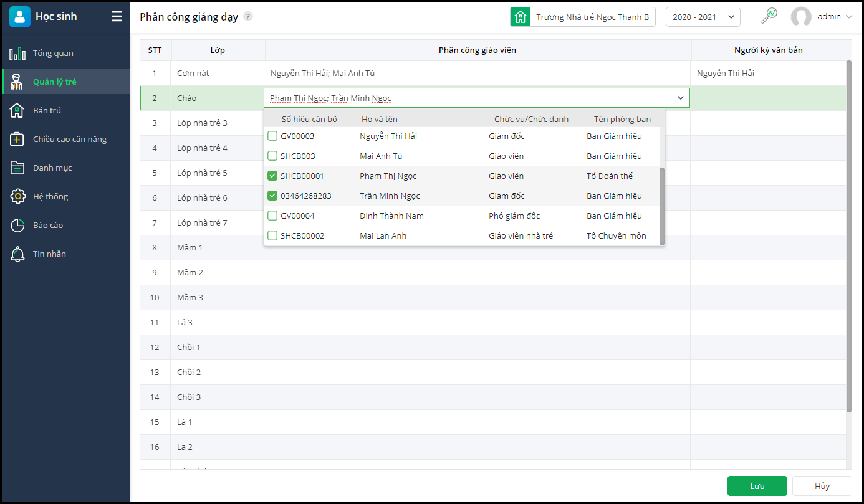Open the Báo cáo pie chart icon
864x504 pixels.
tap(17, 226)
